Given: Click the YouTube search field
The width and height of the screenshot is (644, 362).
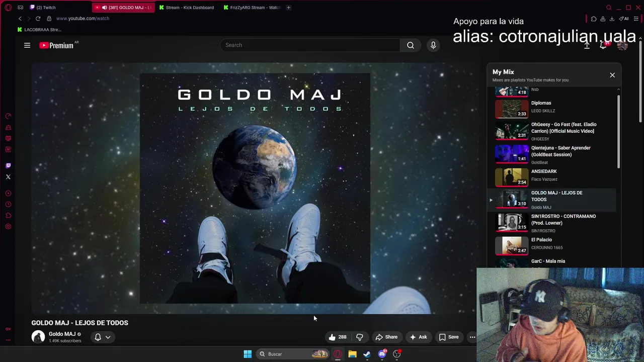Looking at the screenshot, I should (x=310, y=45).
